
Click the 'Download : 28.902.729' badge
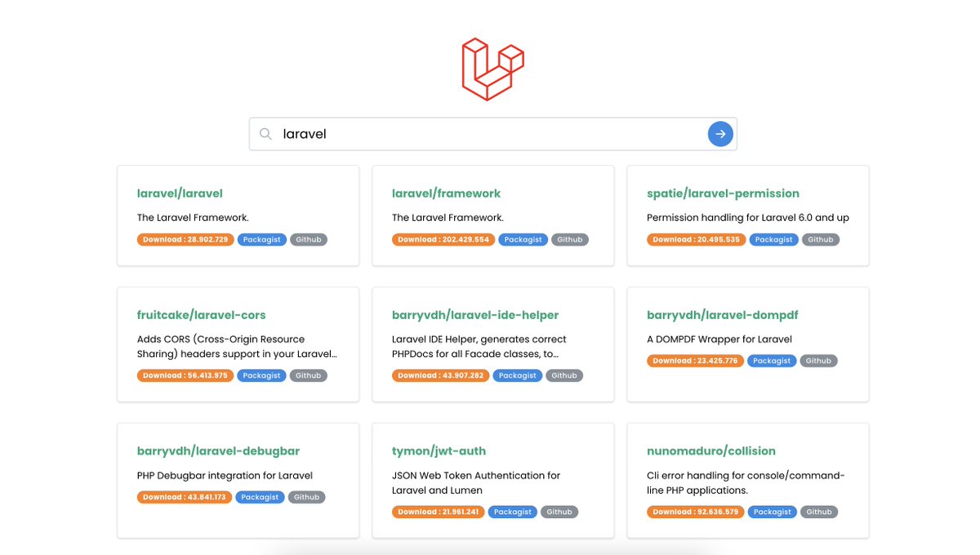coord(185,239)
